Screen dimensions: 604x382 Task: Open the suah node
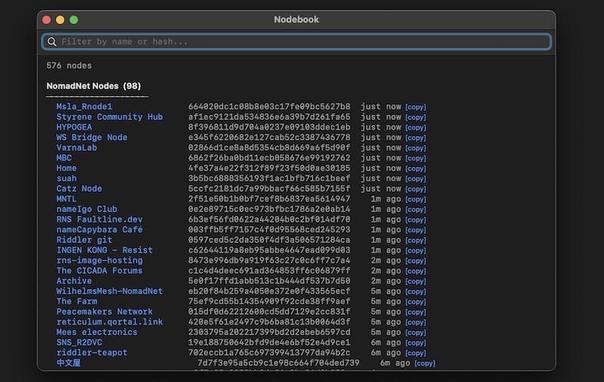pyautogui.click(x=66, y=178)
